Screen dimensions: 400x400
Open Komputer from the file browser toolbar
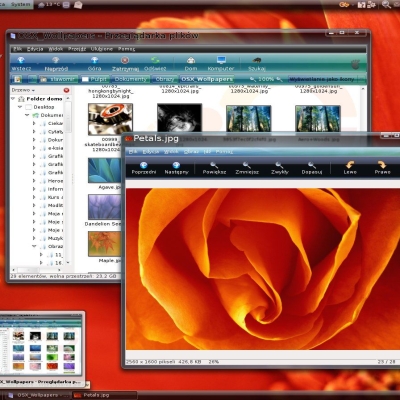click(x=221, y=63)
